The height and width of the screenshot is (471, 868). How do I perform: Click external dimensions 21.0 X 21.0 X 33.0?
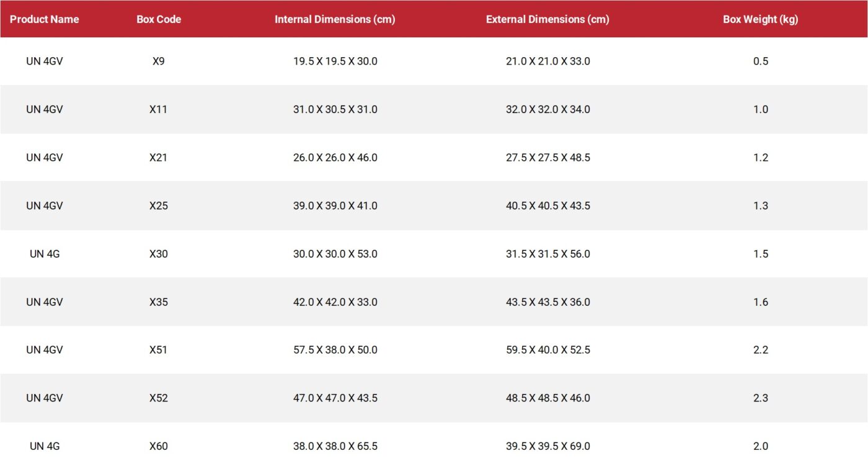pyautogui.click(x=548, y=61)
